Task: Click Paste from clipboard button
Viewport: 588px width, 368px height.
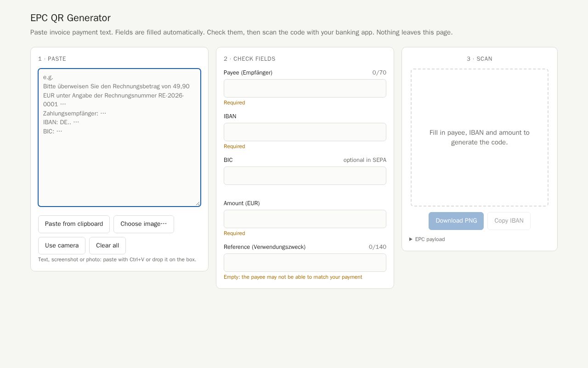Action: (74, 224)
